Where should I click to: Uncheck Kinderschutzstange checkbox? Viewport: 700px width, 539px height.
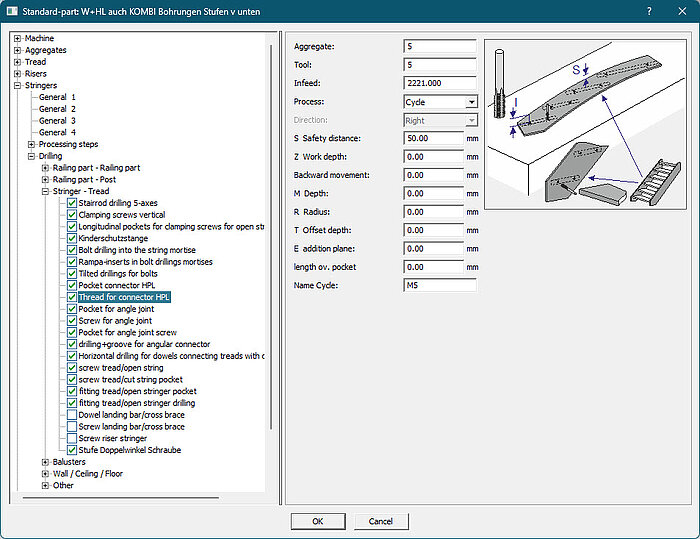click(x=71, y=239)
